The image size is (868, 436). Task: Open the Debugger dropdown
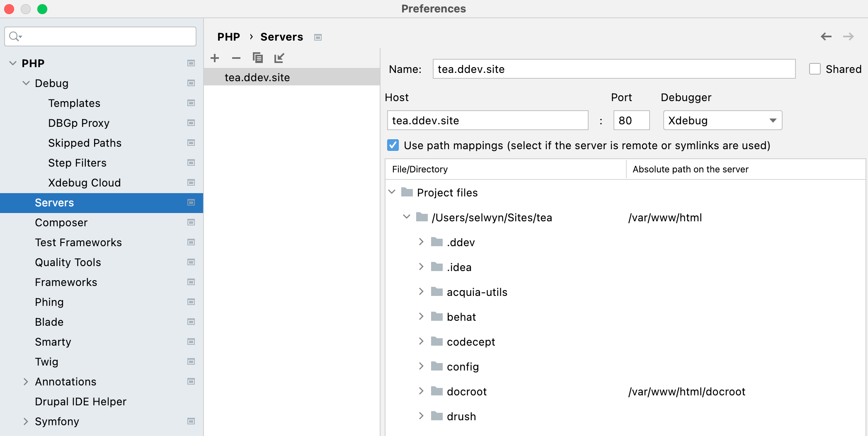(x=723, y=120)
